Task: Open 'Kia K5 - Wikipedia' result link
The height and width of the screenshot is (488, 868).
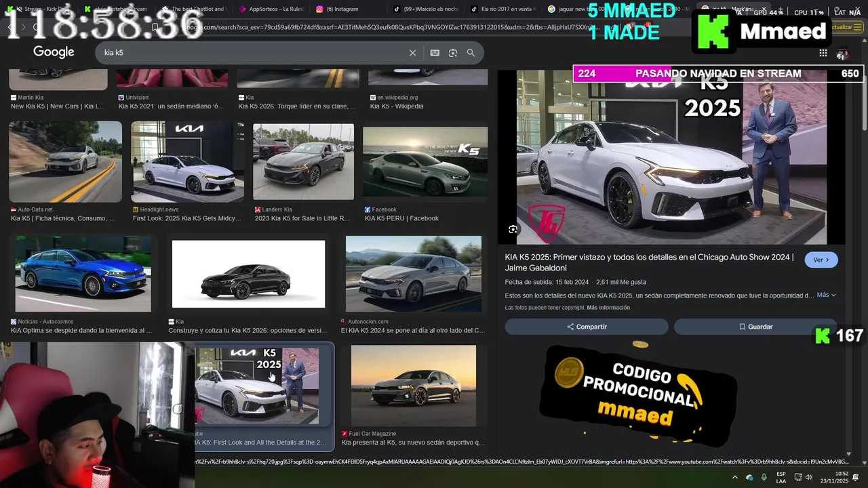Action: (x=397, y=106)
